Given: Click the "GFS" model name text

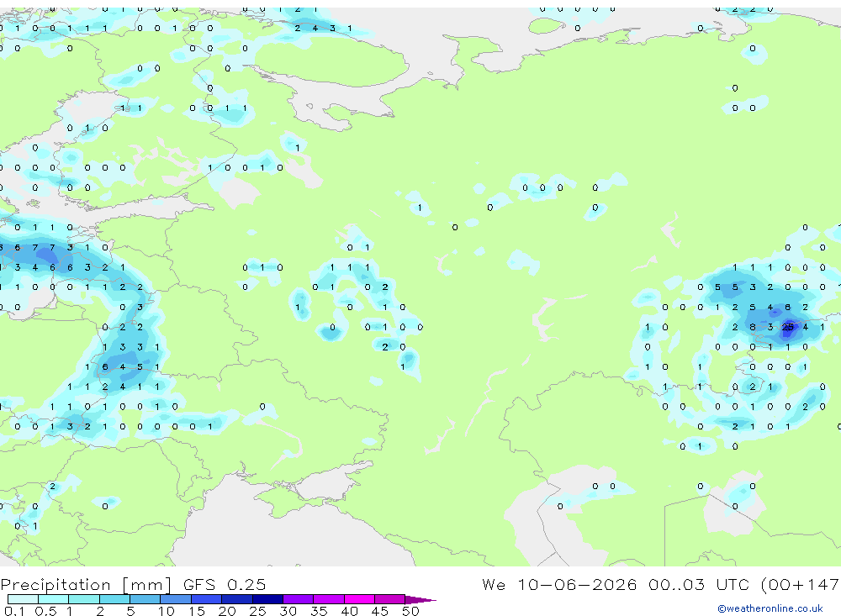Looking at the screenshot, I should tap(199, 584).
